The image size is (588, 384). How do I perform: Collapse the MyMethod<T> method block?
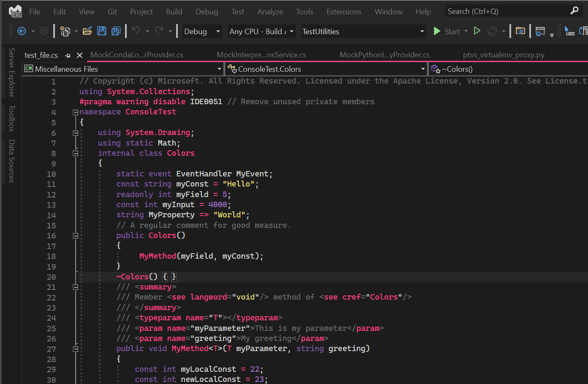tap(76, 349)
